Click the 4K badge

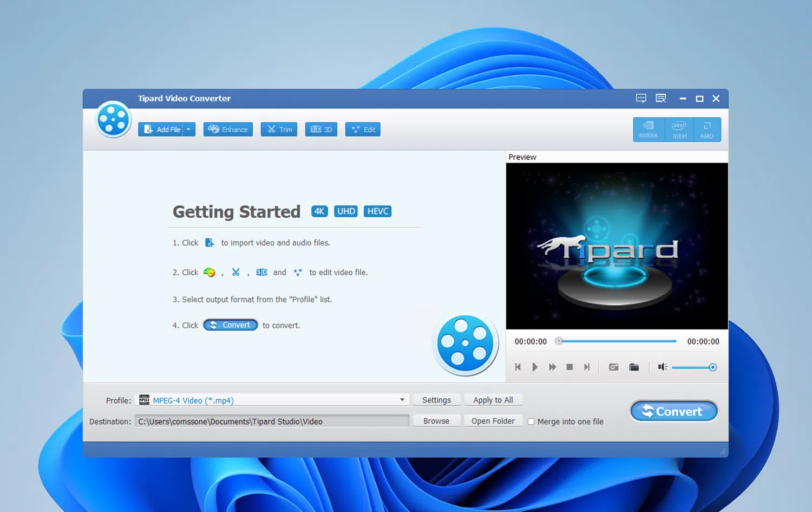click(319, 211)
